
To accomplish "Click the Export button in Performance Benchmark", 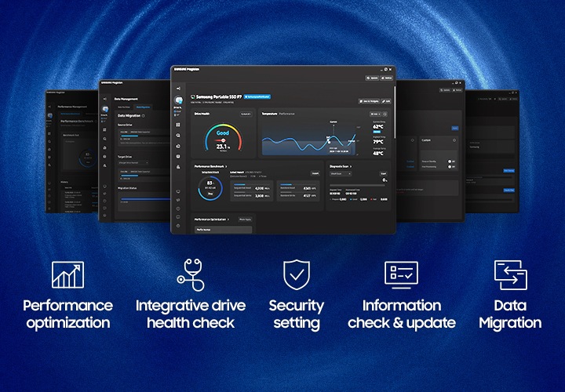I will coord(315,173).
